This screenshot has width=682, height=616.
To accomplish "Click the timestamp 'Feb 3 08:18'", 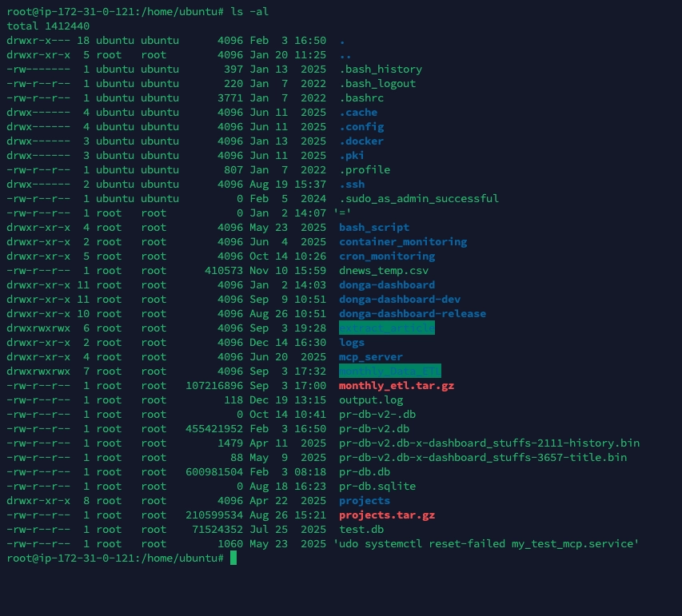I will point(288,471).
